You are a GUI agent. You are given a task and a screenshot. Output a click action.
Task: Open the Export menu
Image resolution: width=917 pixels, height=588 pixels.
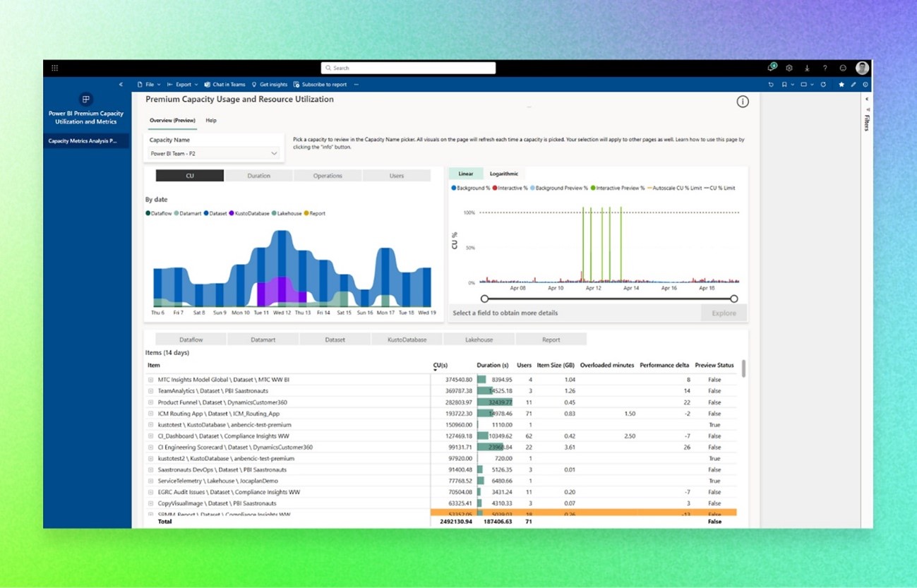point(184,84)
